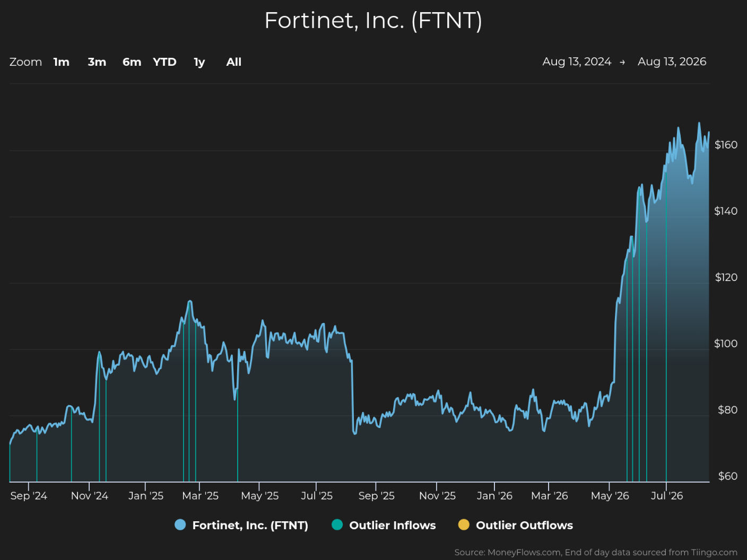The height and width of the screenshot is (560, 747).
Task: Click the $160 axis label
Action: point(726,145)
